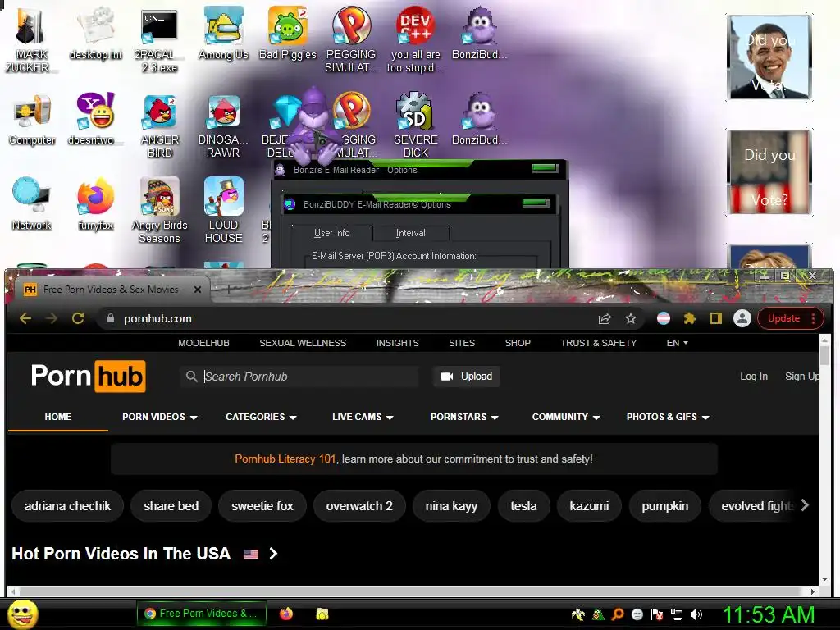The image size is (840, 630).
Task: Switch to the User Info tab in Bonzi options
Action: tap(331, 233)
